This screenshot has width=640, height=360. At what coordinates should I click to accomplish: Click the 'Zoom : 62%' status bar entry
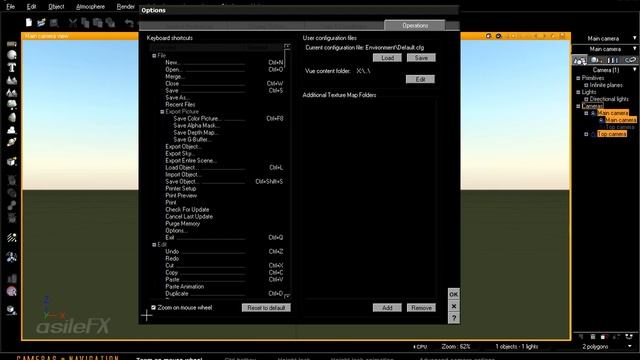pos(456,347)
